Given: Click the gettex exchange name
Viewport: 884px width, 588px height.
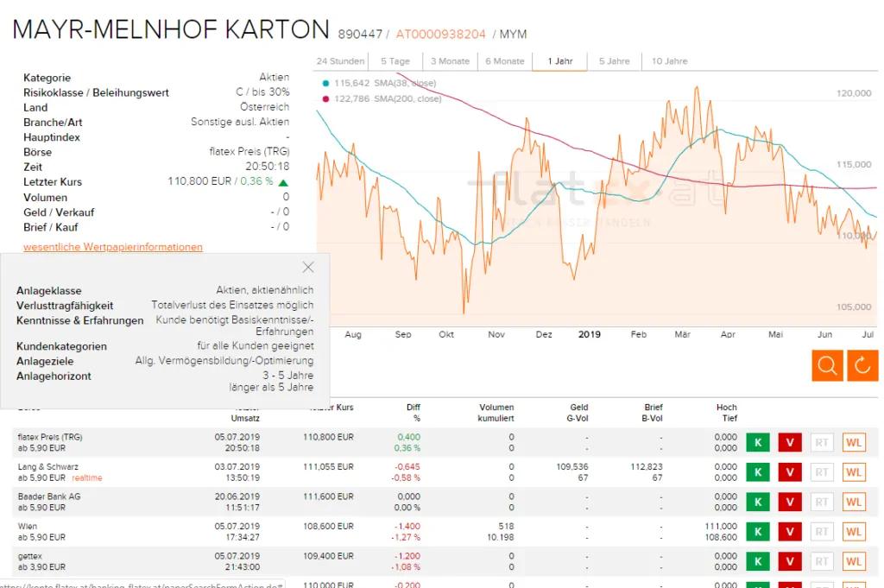Looking at the screenshot, I should 30,556.
